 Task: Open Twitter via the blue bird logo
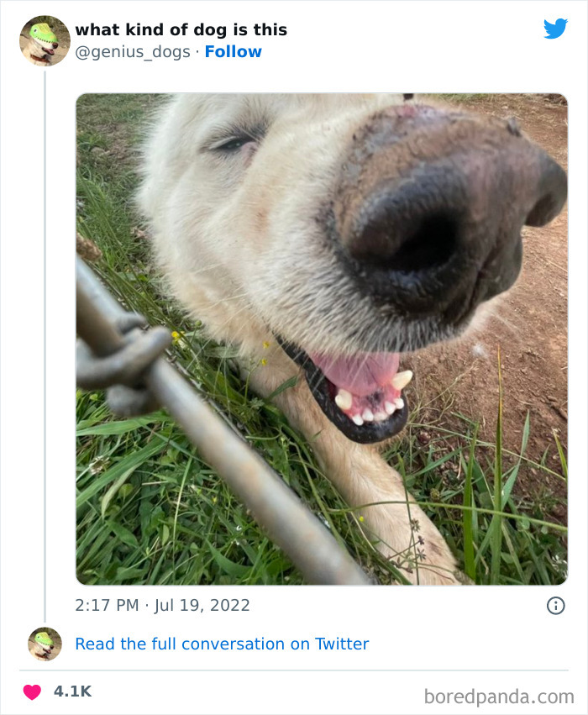[555, 27]
